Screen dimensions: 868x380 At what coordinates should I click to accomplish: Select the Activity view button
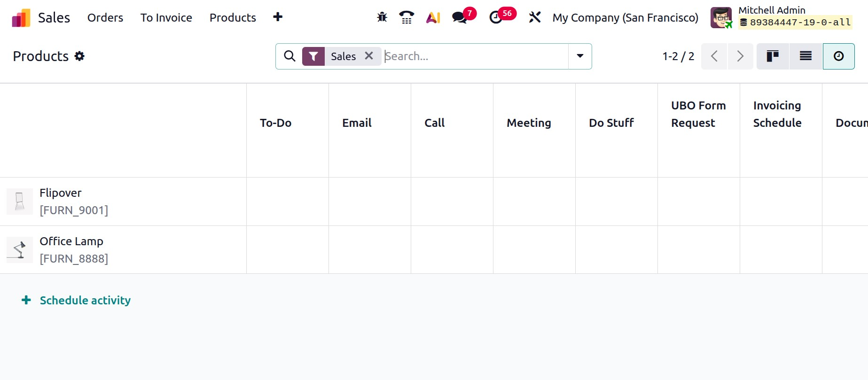click(838, 56)
